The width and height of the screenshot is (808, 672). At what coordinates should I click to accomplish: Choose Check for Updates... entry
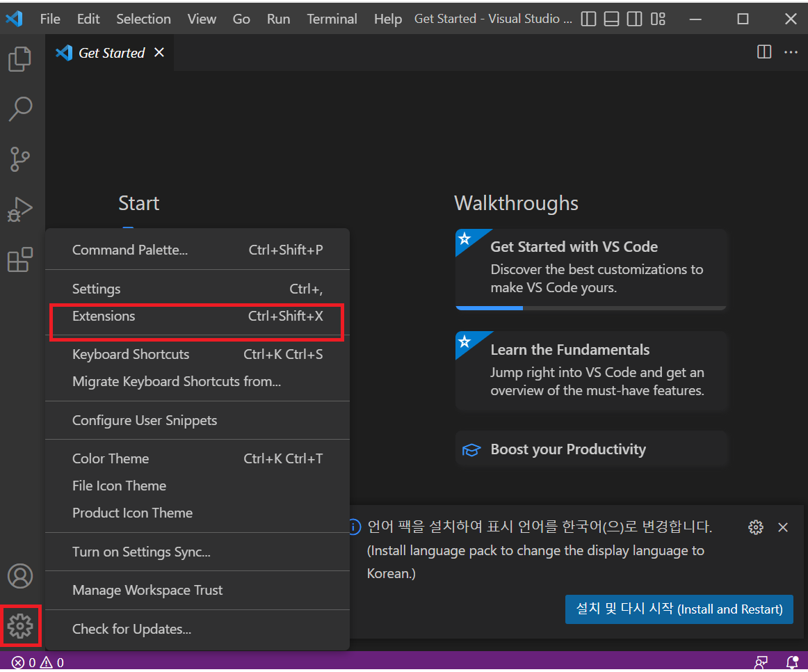point(197,630)
